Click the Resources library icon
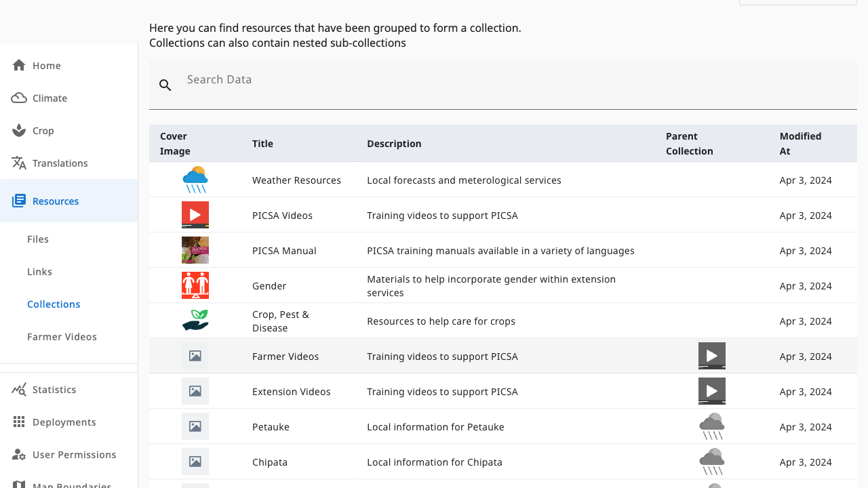 pyautogui.click(x=19, y=201)
